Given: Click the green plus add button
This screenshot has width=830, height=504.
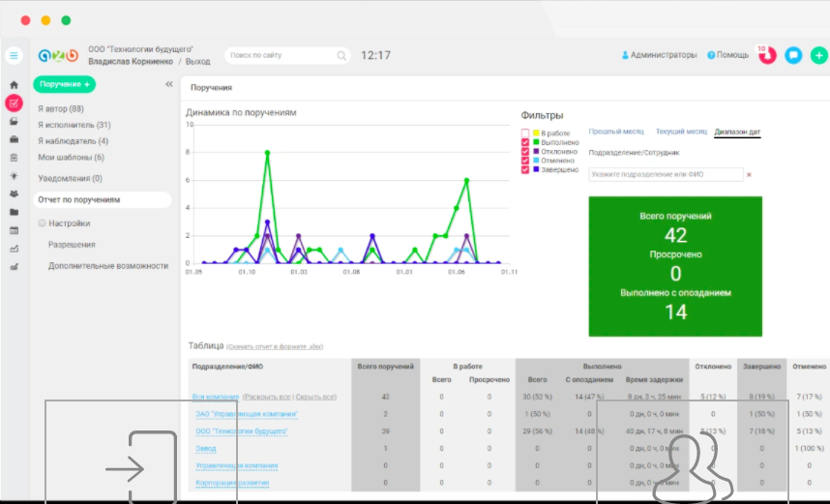Looking at the screenshot, I should [818, 55].
